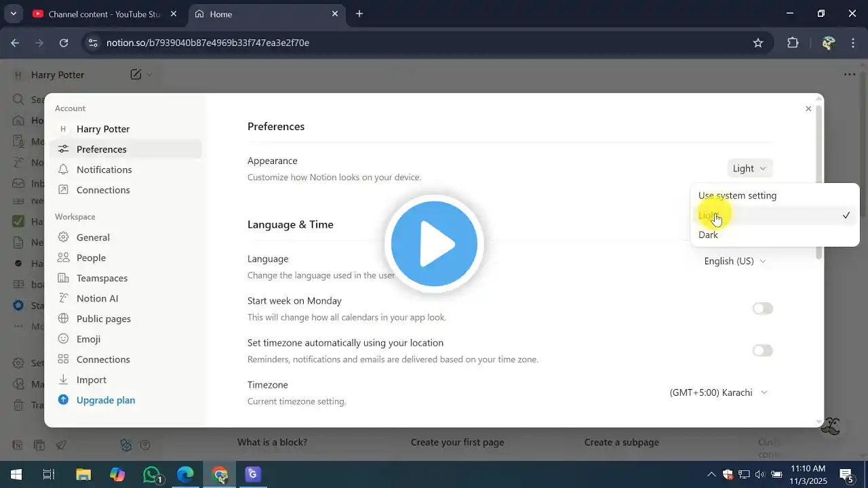Switch to the YouTube Studio Channel content tab
The width and height of the screenshot is (868, 488).
click(x=104, y=14)
